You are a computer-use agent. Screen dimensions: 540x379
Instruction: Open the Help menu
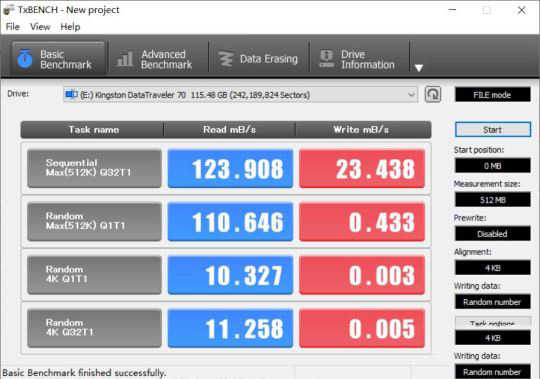pyautogui.click(x=70, y=27)
